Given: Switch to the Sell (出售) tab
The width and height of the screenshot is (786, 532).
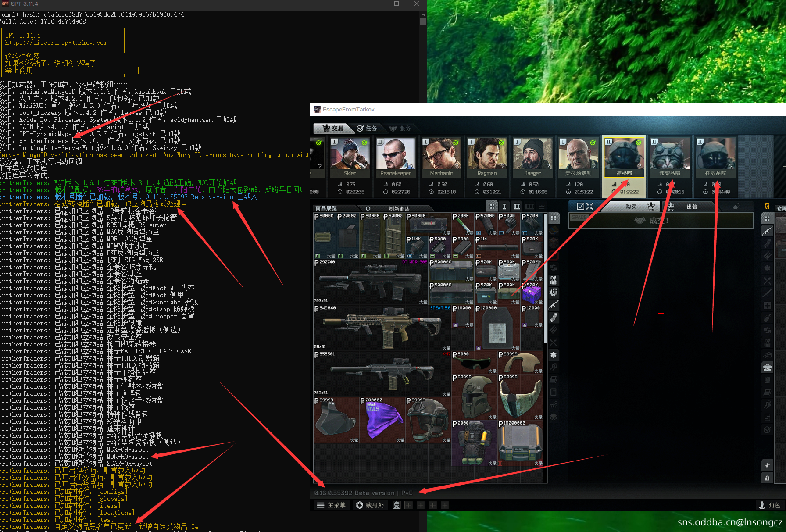Looking at the screenshot, I should point(692,207).
